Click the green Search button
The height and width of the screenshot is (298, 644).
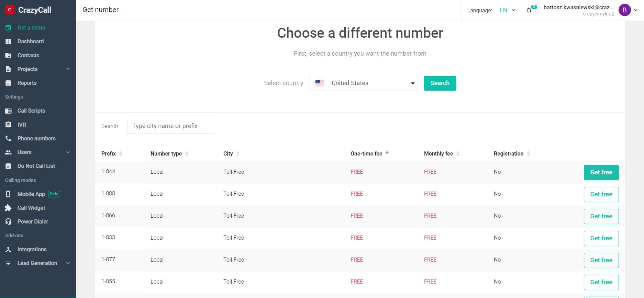pos(440,83)
